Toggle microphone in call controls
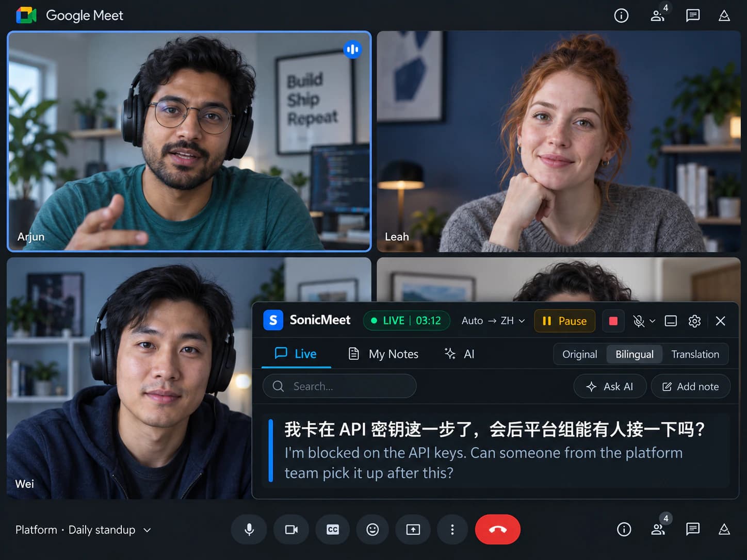747x560 pixels. coord(249,530)
